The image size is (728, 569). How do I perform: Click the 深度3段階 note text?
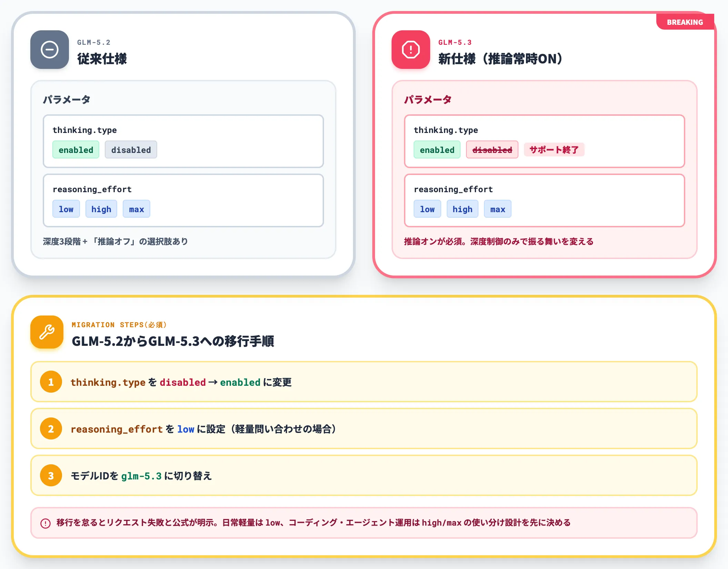[x=115, y=241]
